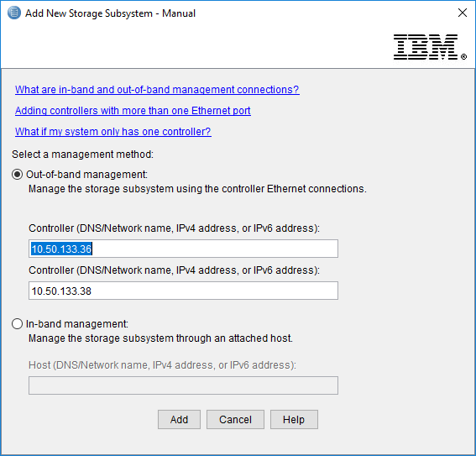This screenshot has height=456, width=476.
Task: Click the greyed-out Host address label
Action: click(162, 365)
